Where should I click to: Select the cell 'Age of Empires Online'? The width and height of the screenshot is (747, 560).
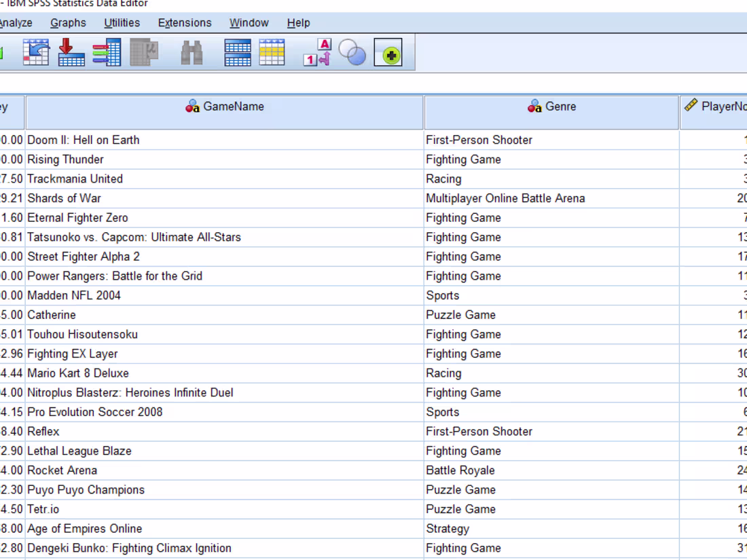click(x=224, y=529)
